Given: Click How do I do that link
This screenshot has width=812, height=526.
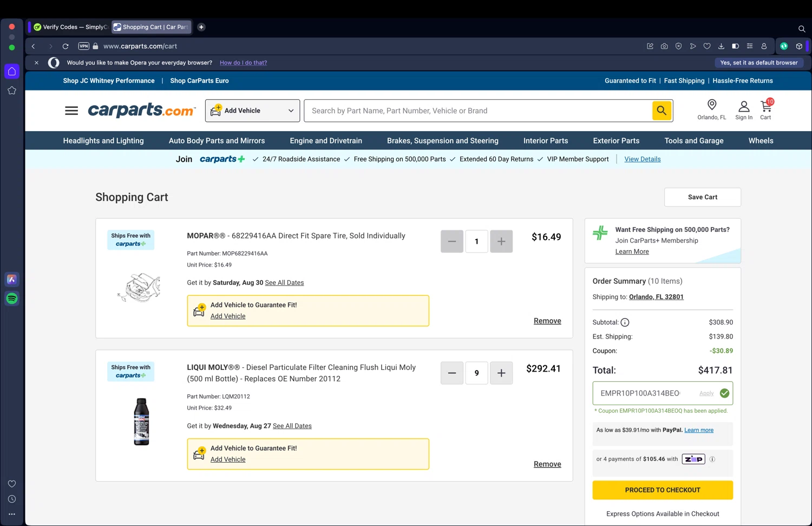Looking at the screenshot, I should [x=243, y=63].
